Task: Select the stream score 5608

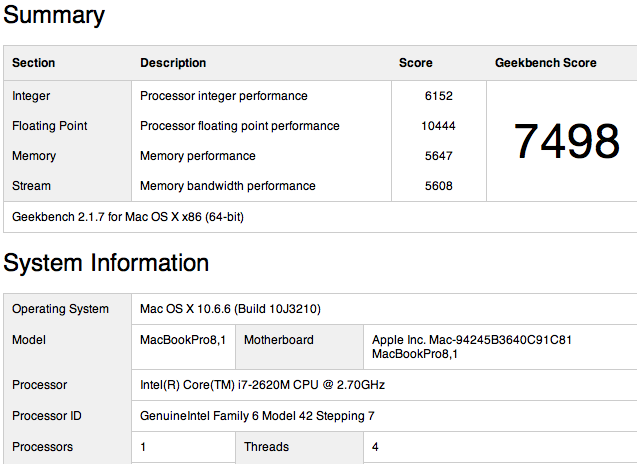Action: pyautogui.click(x=439, y=186)
